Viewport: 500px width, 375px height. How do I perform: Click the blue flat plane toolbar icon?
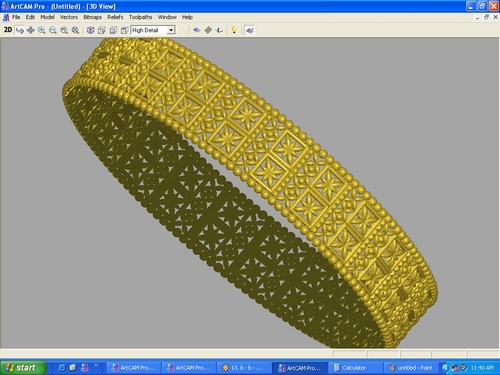coord(197,30)
